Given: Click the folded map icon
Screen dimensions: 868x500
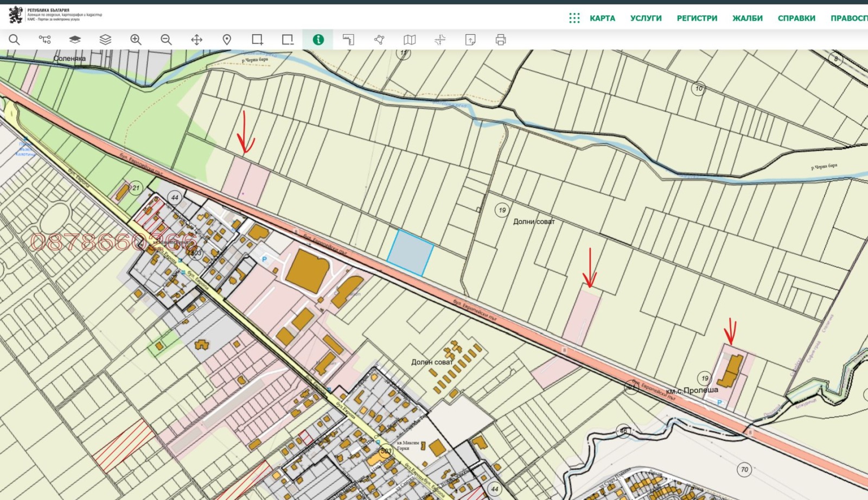Looking at the screenshot, I should (410, 40).
